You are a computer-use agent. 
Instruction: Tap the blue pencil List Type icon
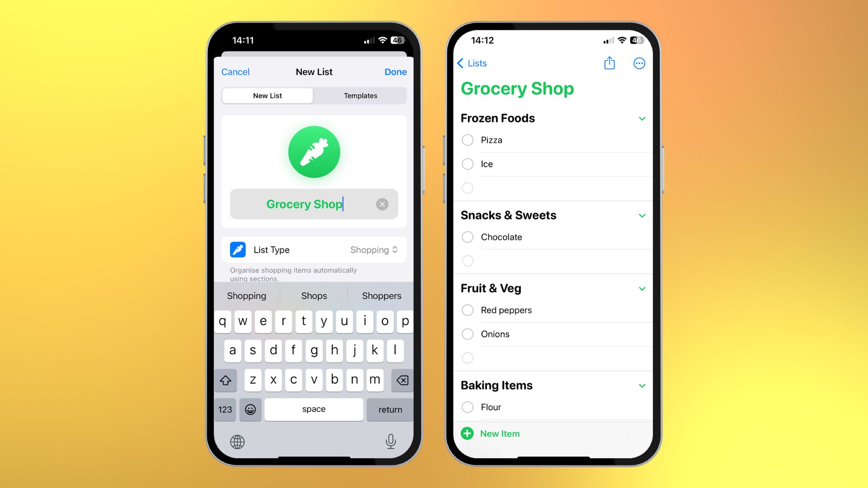coord(237,250)
